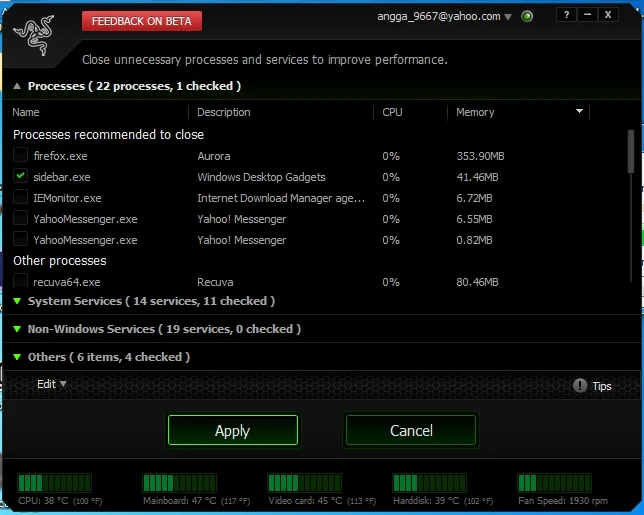Click the 6.72MB memory value
This screenshot has height=515, width=644.
(474, 198)
